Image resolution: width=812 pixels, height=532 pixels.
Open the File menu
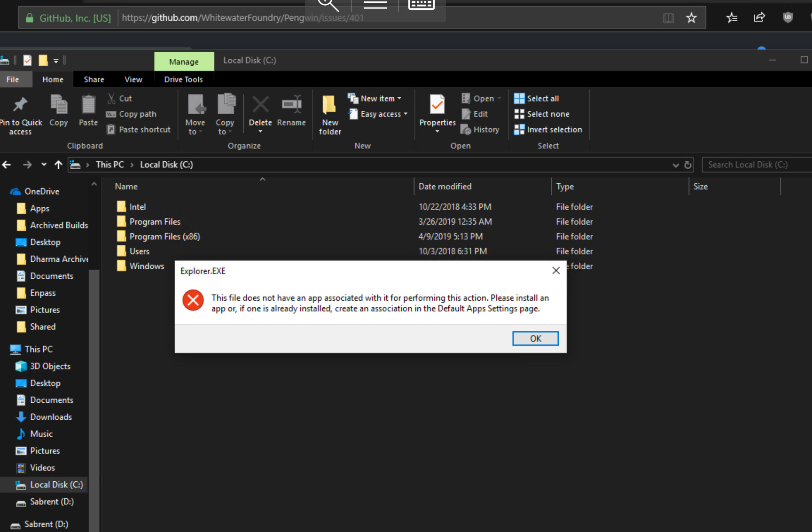click(x=12, y=79)
